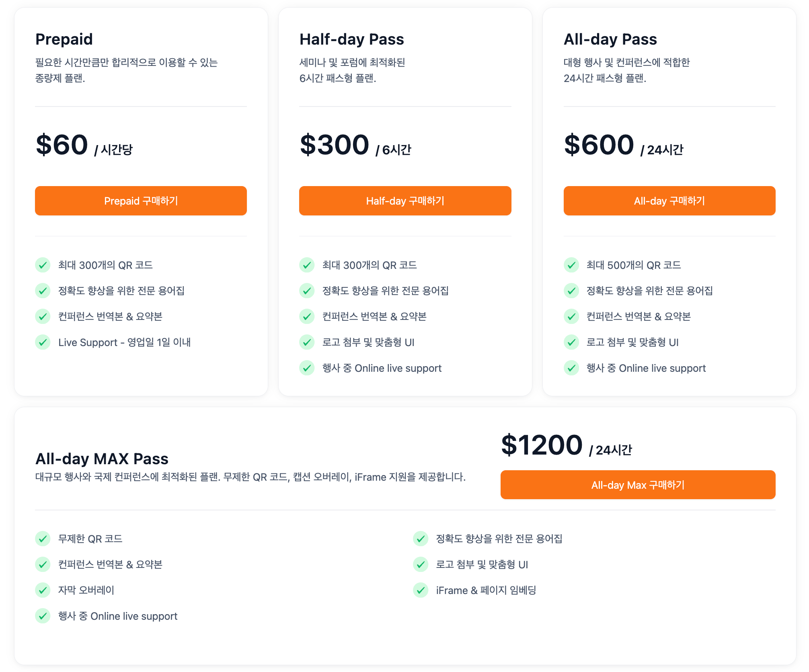Screen dimensions: 809x672
Task: Click check icon beside MAX 로고 첨부 및 맞춤형 UI
Action: pyautogui.click(x=421, y=565)
